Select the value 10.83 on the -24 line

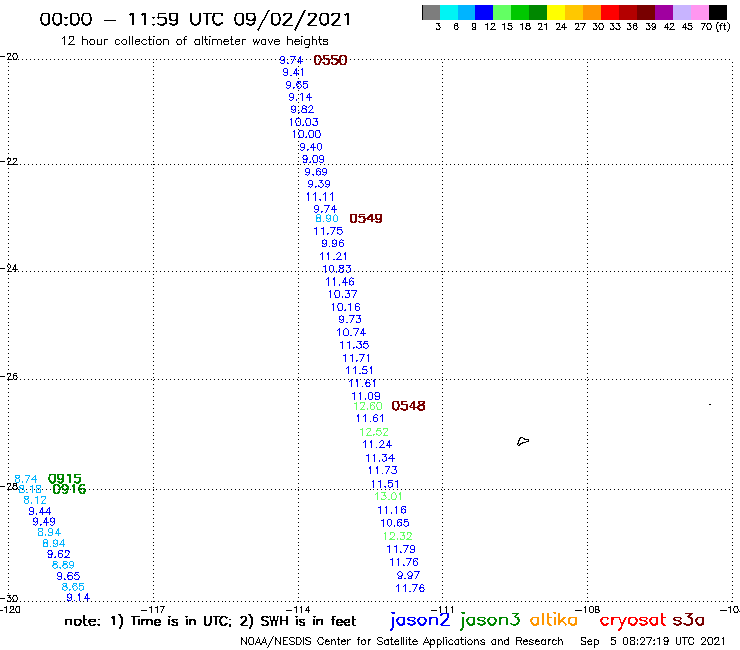[336, 269]
